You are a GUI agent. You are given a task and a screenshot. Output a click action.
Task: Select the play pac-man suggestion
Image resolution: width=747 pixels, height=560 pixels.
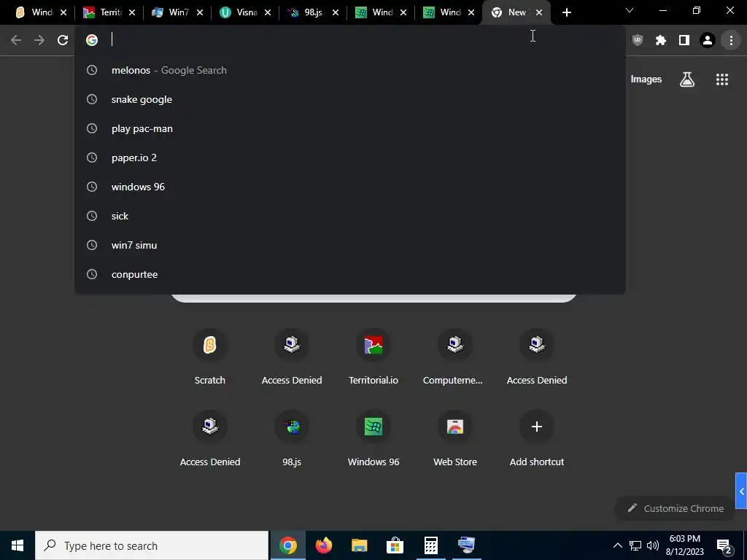coord(350,128)
